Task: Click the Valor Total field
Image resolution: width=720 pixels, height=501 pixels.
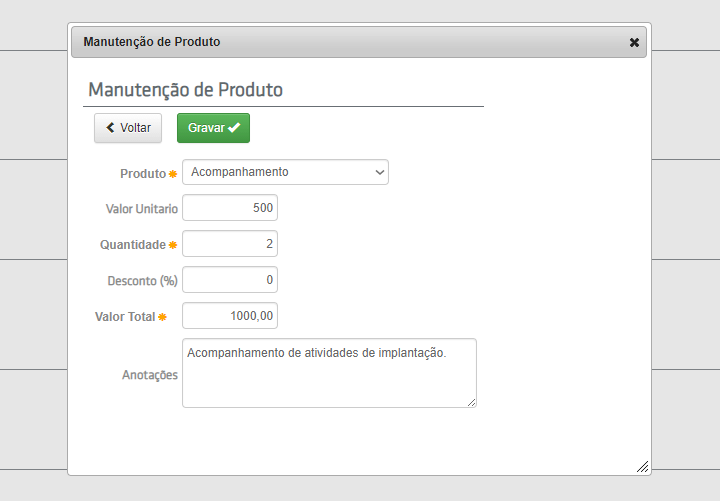Action: pyautogui.click(x=230, y=316)
